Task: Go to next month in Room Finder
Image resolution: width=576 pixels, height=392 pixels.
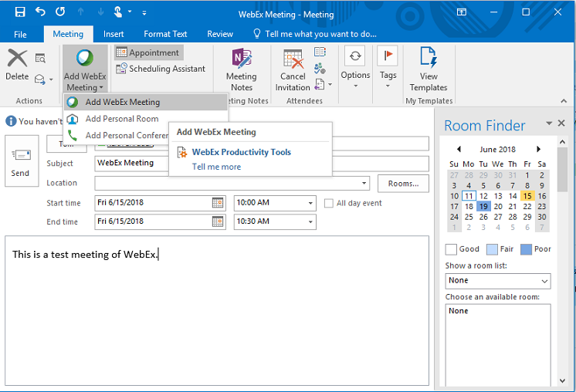Action: pyautogui.click(x=538, y=149)
